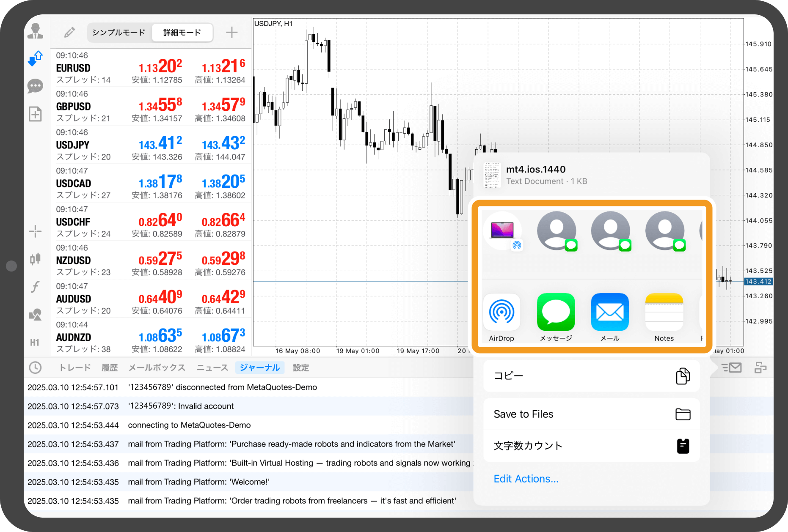Select the crosshair tool in sidebar
Screen dimensions: 788x532
coord(35,231)
